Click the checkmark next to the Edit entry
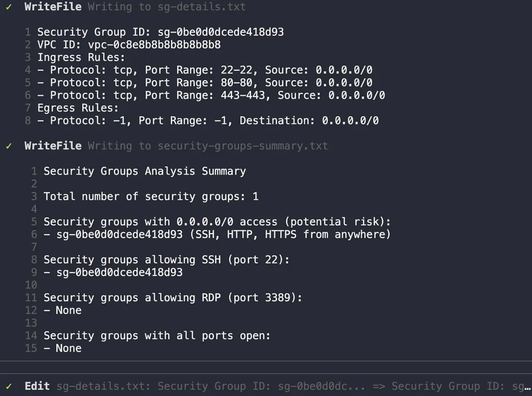Viewport: 532px width, 396px height. point(9,386)
